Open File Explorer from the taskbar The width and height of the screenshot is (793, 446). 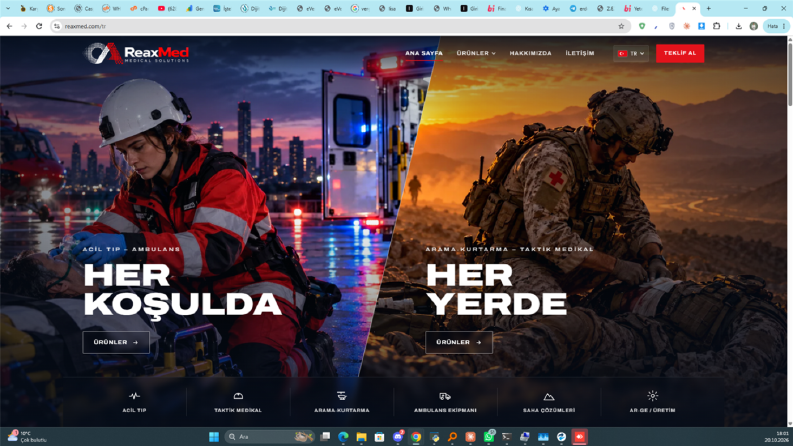[x=361, y=437]
